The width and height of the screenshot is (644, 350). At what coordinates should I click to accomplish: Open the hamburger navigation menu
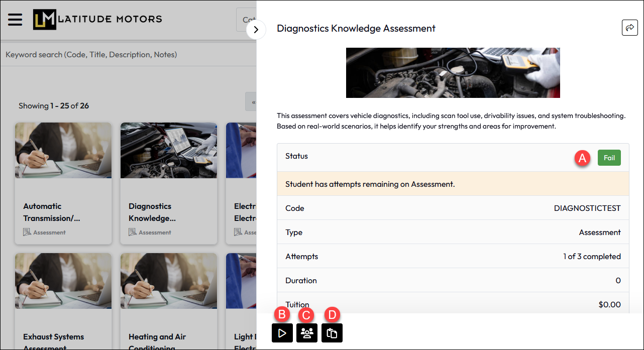tap(15, 20)
